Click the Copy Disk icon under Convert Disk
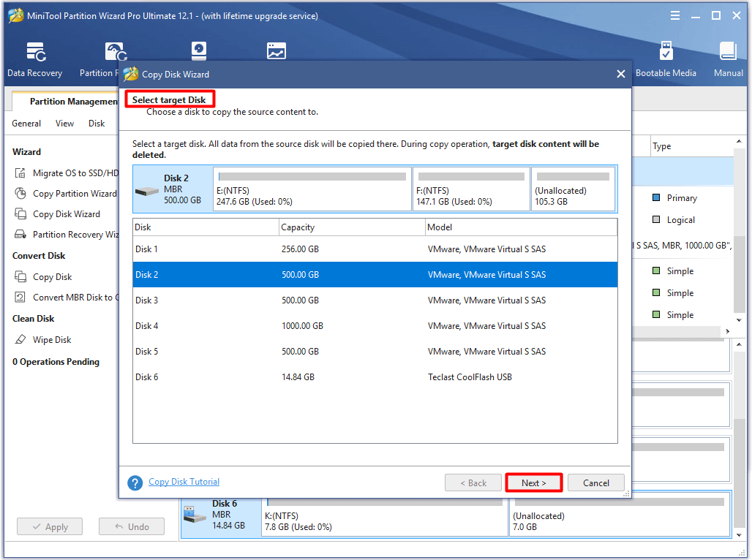 pos(20,276)
